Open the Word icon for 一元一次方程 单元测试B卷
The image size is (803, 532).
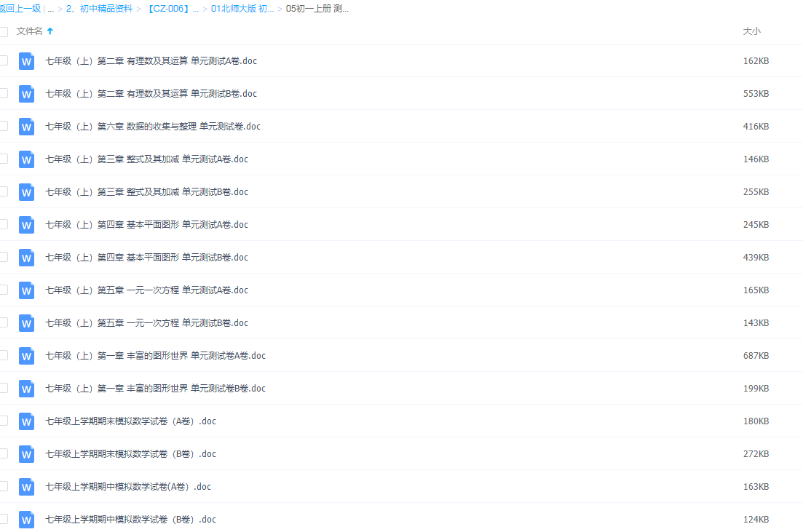pyautogui.click(x=26, y=322)
